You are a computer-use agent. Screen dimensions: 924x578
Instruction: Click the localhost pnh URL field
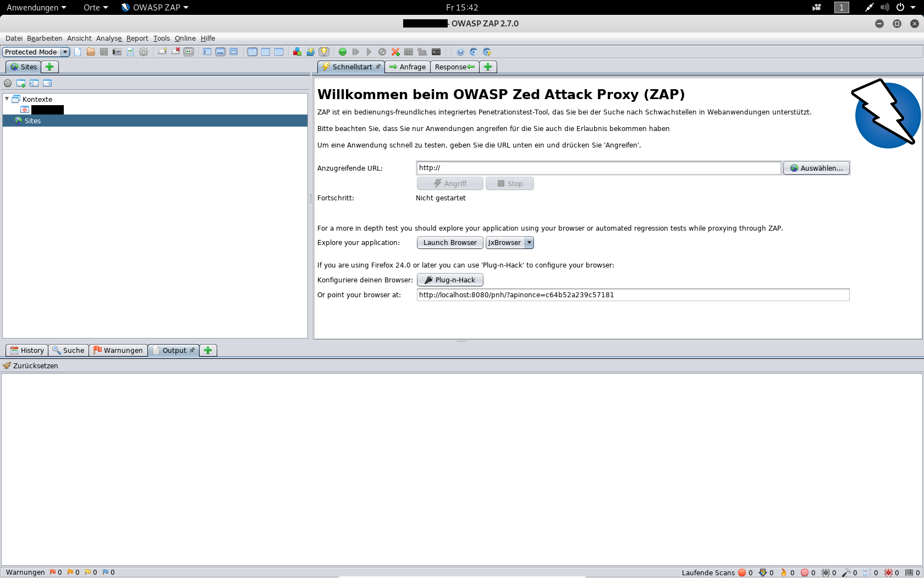(x=633, y=295)
